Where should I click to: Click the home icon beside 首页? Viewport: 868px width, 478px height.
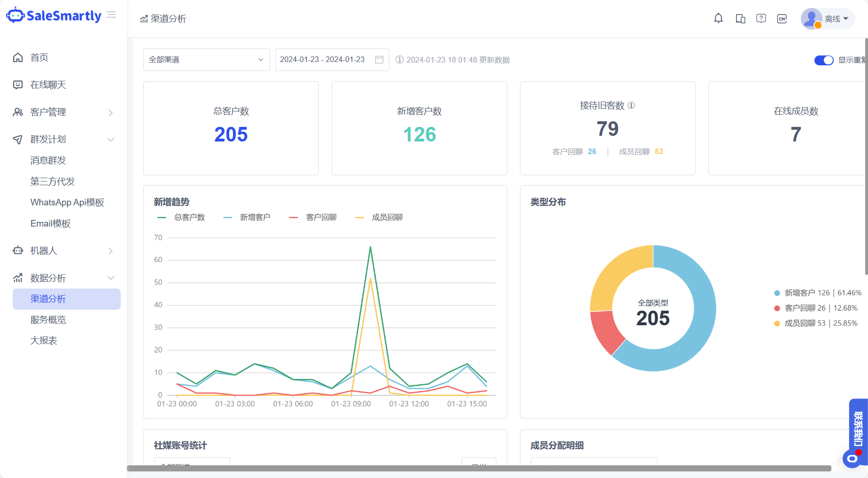(18, 57)
